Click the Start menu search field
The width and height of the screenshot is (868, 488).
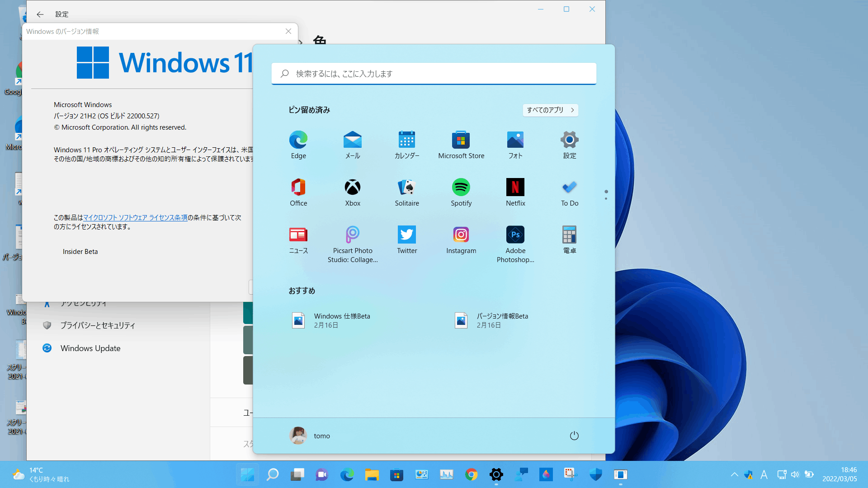434,74
